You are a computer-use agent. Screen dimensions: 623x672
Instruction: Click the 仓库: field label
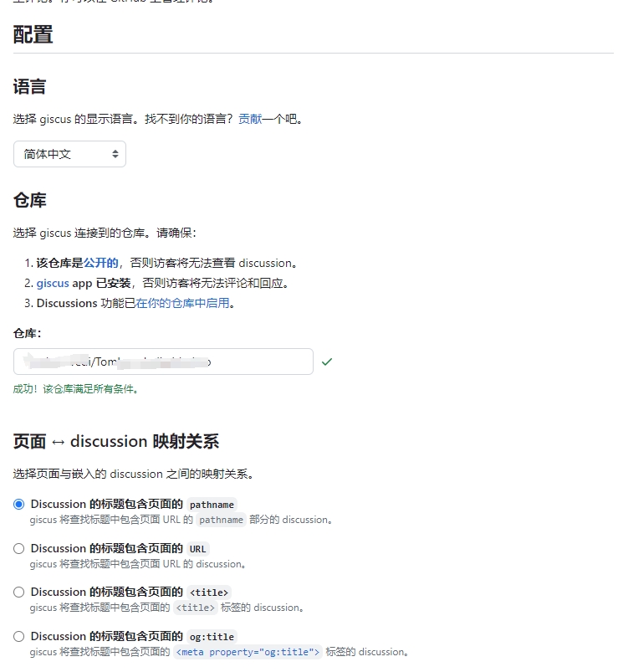[27, 333]
